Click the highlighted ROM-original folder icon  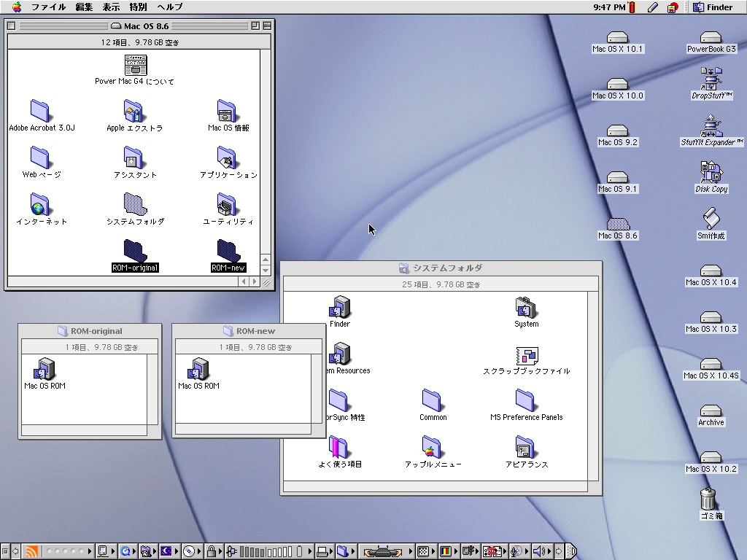pos(135,251)
